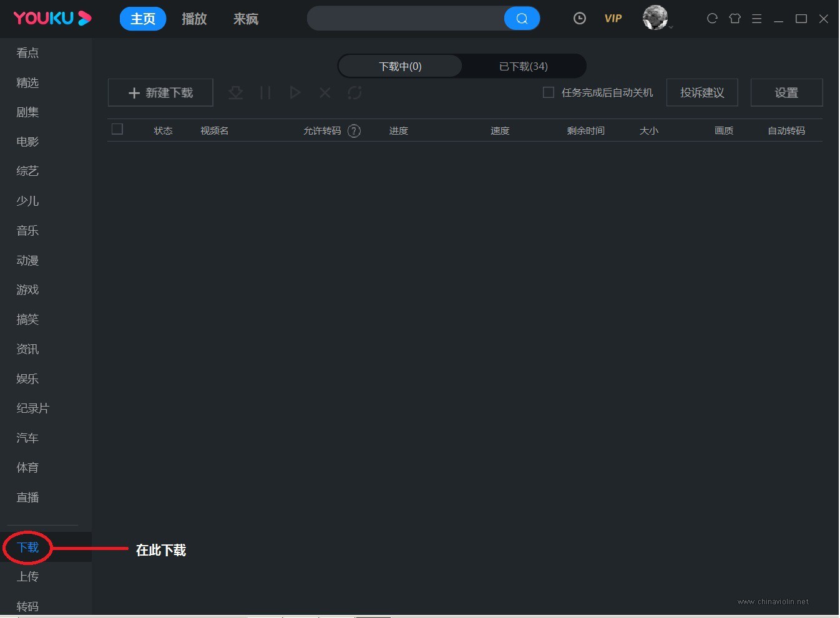Expand the avatar dropdown arrow
The height and width of the screenshot is (618, 840).
pyautogui.click(x=671, y=27)
